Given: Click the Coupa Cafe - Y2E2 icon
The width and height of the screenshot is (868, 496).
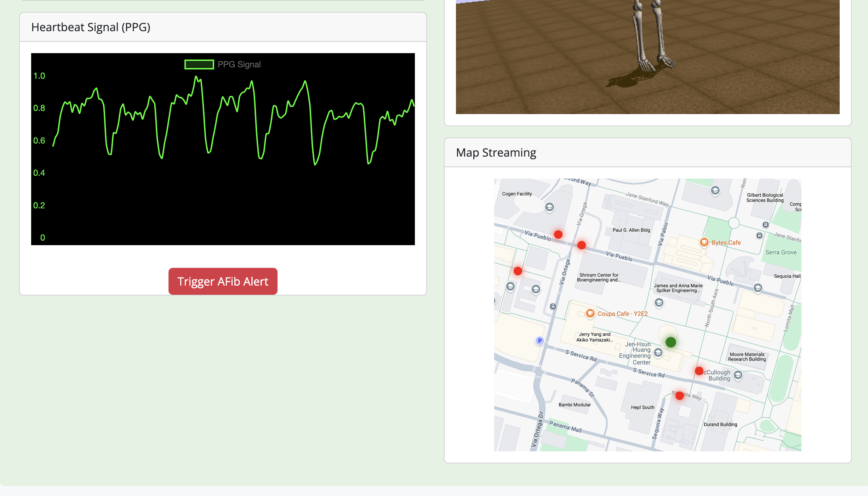Looking at the screenshot, I should [590, 313].
